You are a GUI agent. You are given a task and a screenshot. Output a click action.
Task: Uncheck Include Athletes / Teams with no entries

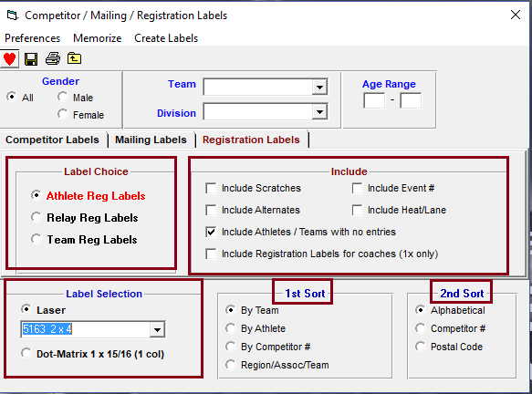[x=211, y=232]
